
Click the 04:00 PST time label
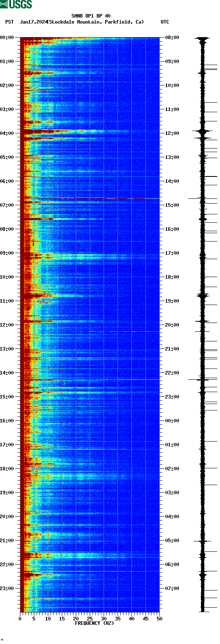(7, 133)
